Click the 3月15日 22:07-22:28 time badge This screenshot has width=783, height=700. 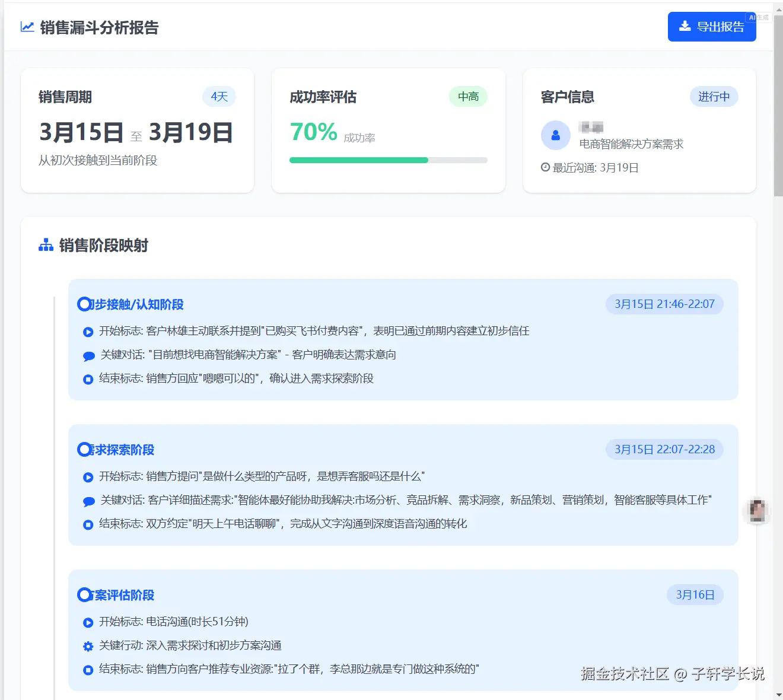664,450
